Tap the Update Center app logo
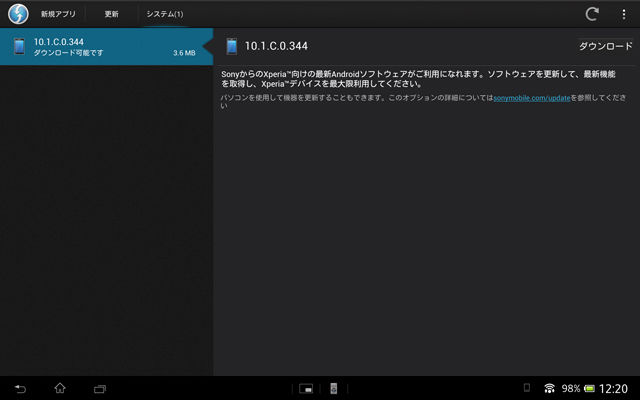640x400 pixels. coord(18,13)
